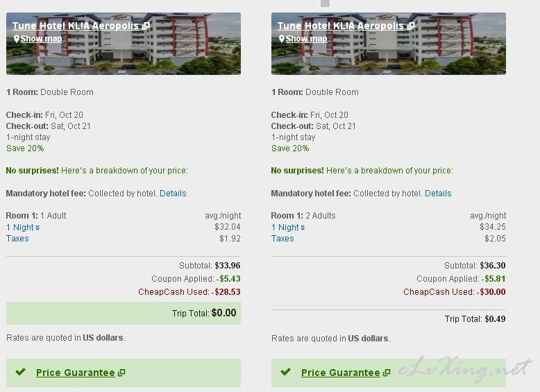Image resolution: width=540 pixels, height=392 pixels.
Task: Click the map pin icon in left hotel card
Action: click(17, 39)
